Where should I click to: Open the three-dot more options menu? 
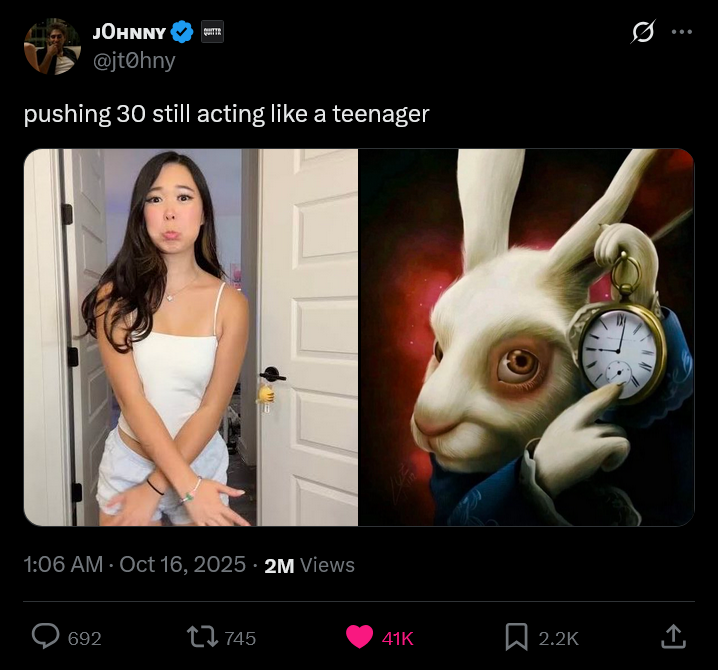click(682, 32)
